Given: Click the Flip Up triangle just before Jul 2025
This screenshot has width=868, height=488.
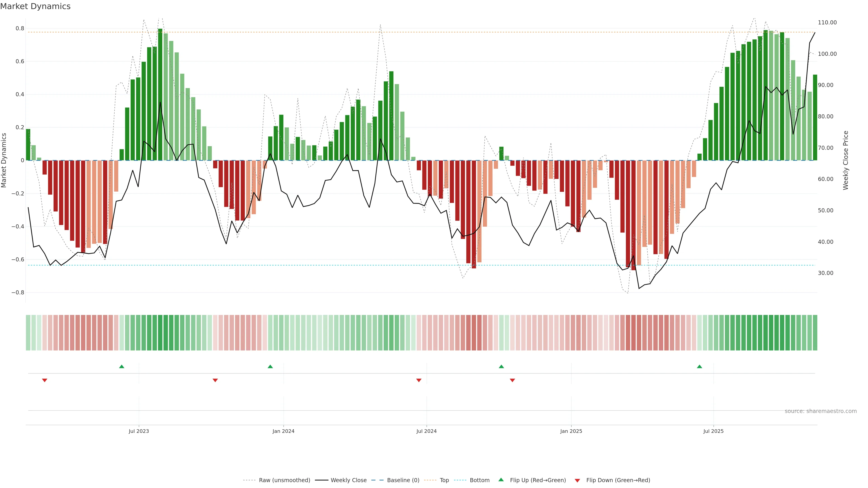Looking at the screenshot, I should click(700, 366).
